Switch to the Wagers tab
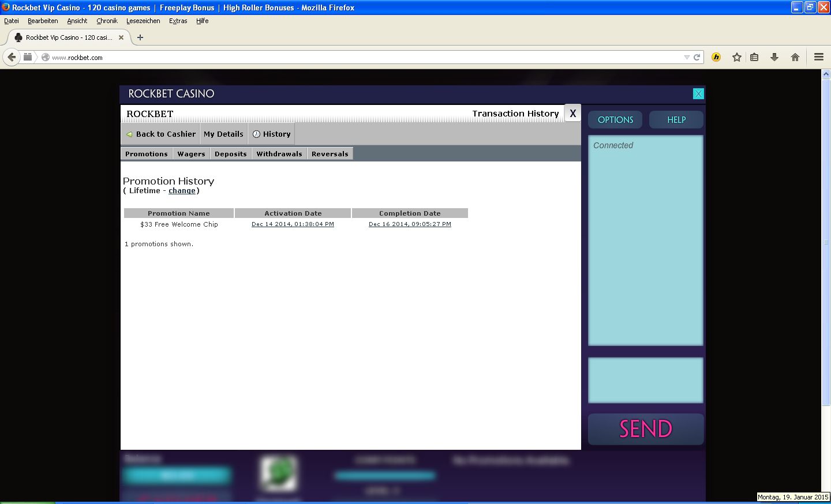The height and width of the screenshot is (504, 831). (192, 154)
